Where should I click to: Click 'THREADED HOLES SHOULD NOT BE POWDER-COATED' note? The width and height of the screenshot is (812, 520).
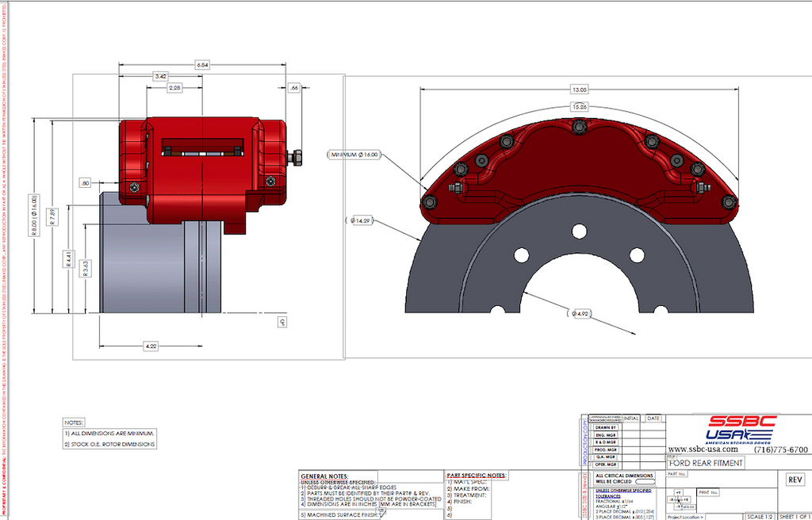tap(371, 499)
